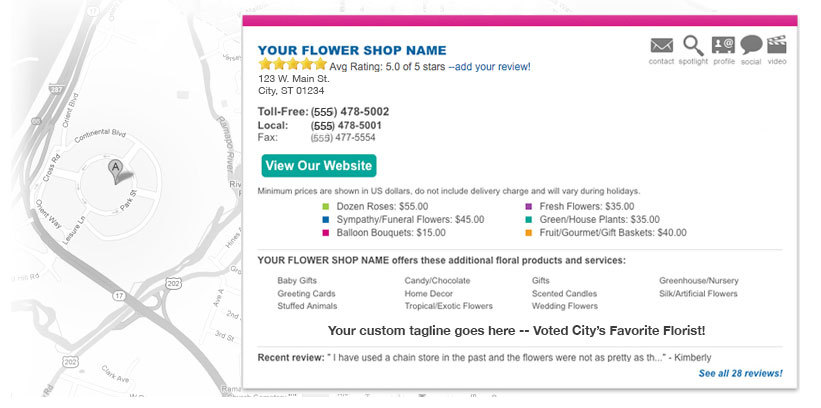
Task: Click the pink Balloon Bouquets swatch
Action: coord(326,233)
